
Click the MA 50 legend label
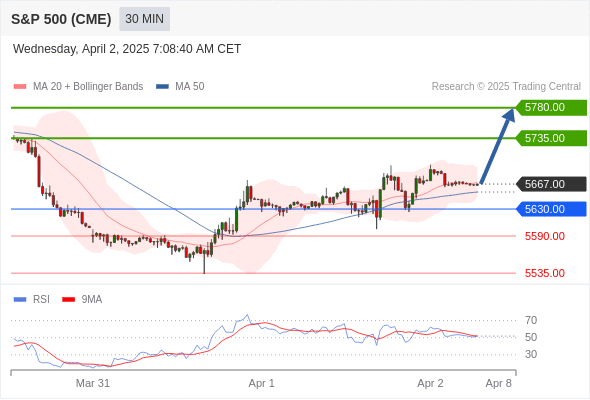(x=190, y=87)
